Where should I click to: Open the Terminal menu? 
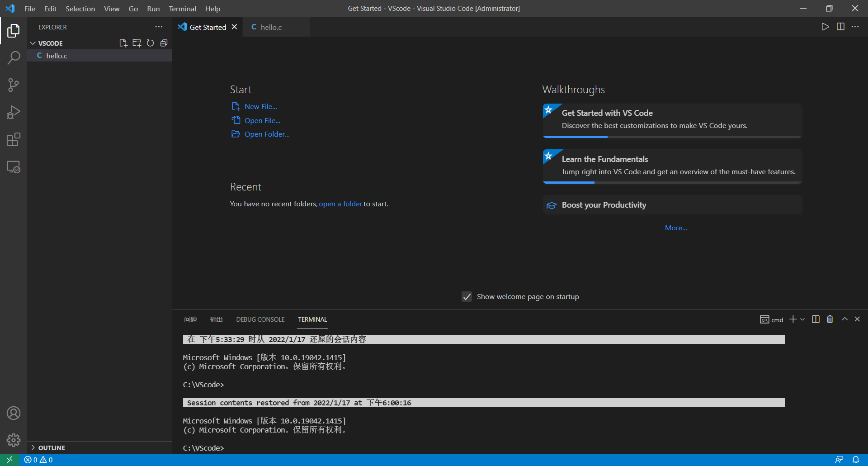(182, 9)
